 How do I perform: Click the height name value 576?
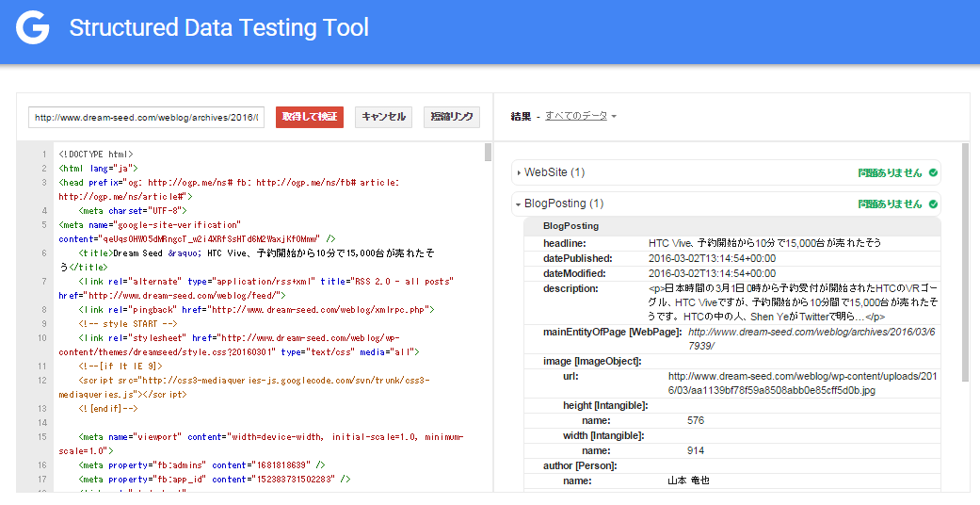(696, 420)
